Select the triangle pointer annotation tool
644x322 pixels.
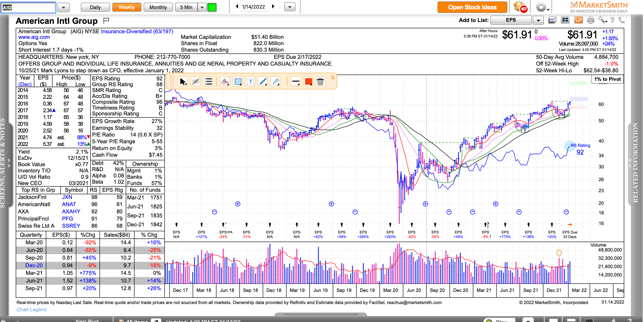[x=276, y=82]
